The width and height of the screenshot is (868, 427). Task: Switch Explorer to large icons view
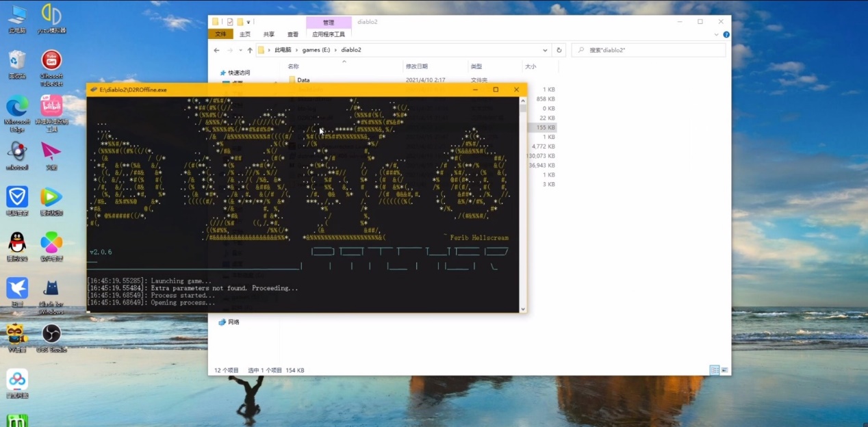[x=724, y=370]
